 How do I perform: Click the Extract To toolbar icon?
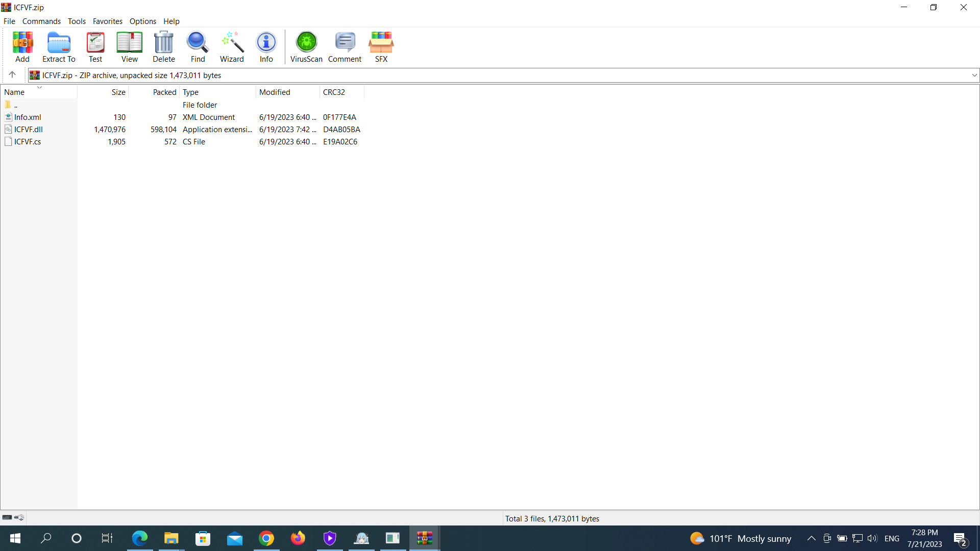click(59, 46)
